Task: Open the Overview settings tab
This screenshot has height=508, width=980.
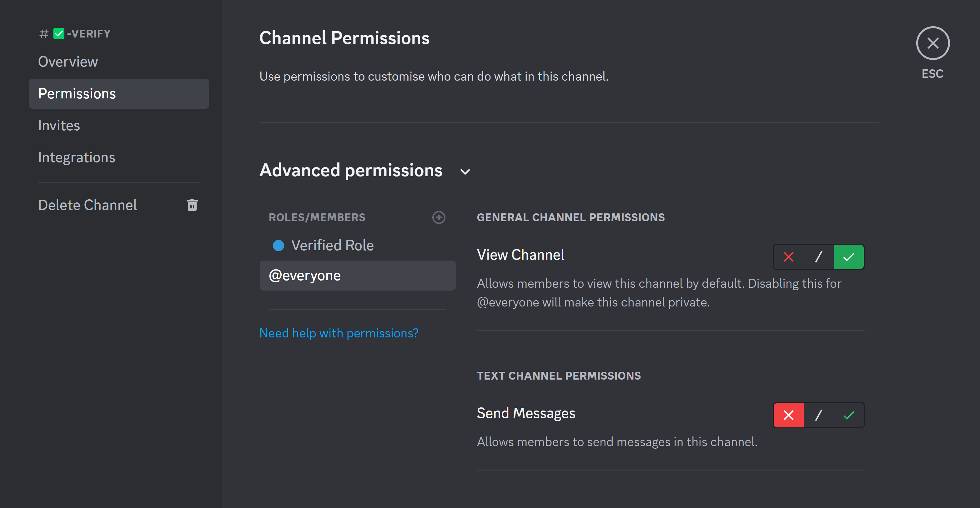Action: tap(68, 62)
